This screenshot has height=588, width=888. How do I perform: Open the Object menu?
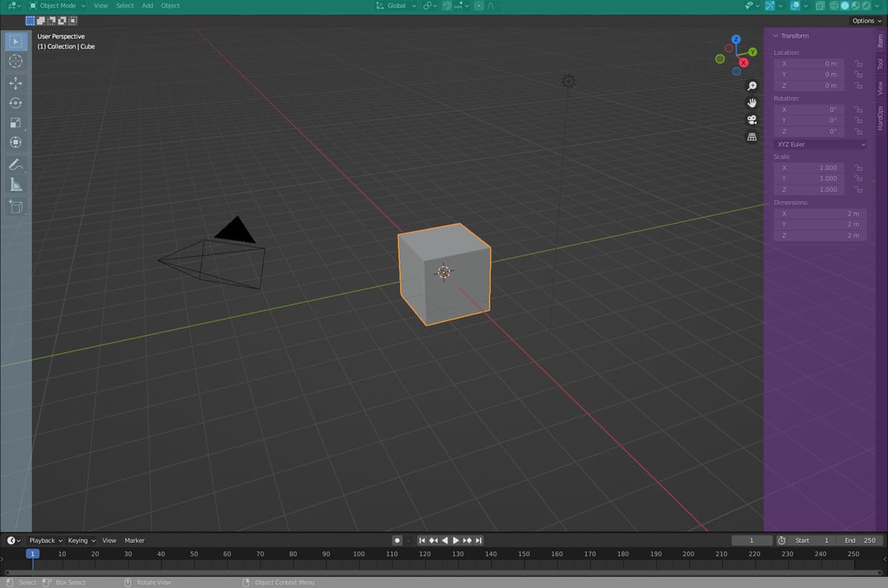(x=170, y=6)
